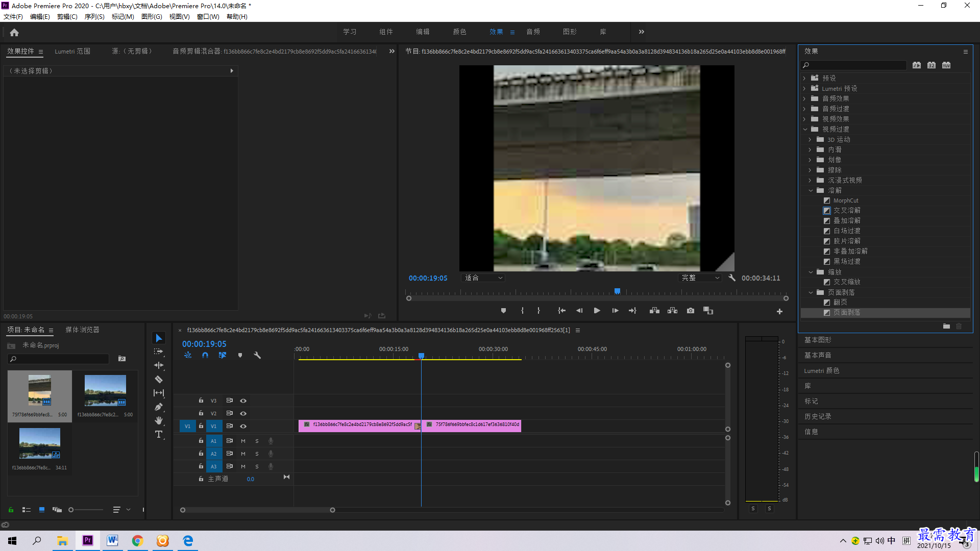Collapse the 视频过渡 folder
980x551 pixels.
[804, 130]
